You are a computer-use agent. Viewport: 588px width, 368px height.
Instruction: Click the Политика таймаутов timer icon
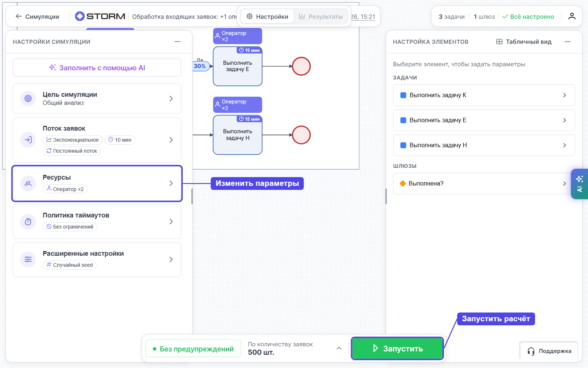click(28, 222)
